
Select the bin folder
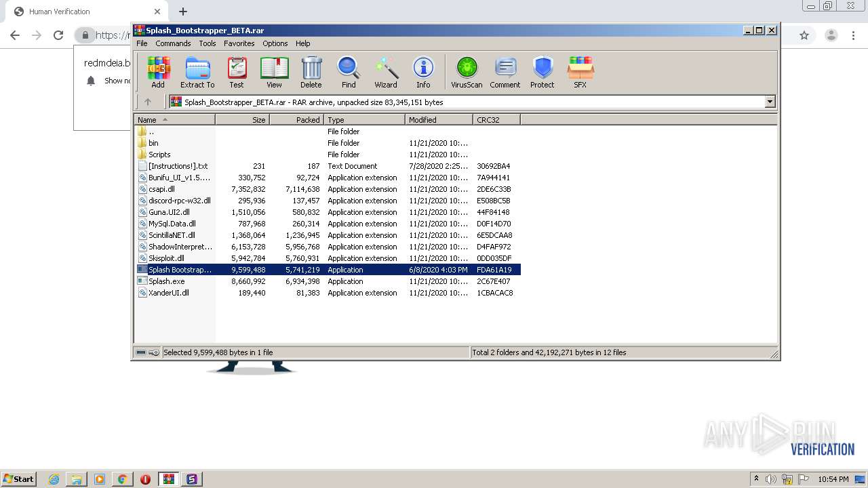point(328,143)
